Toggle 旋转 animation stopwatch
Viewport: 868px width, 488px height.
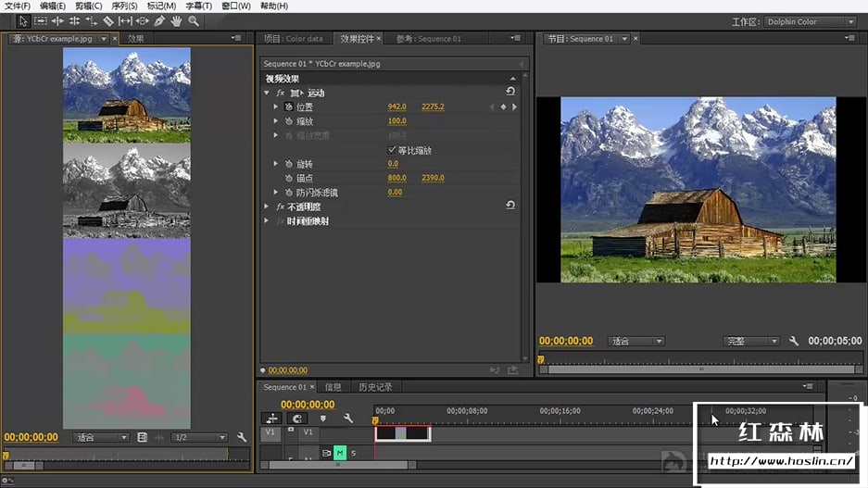click(x=288, y=164)
